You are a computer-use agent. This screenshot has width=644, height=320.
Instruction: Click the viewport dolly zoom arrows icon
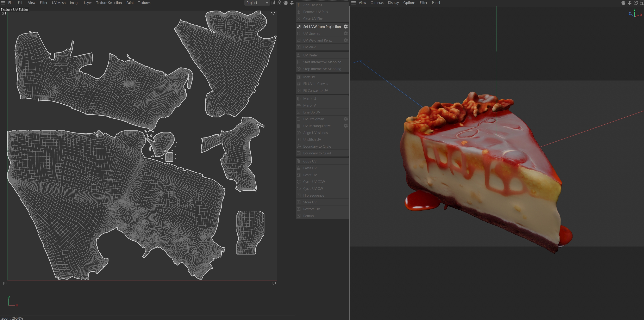click(x=630, y=3)
